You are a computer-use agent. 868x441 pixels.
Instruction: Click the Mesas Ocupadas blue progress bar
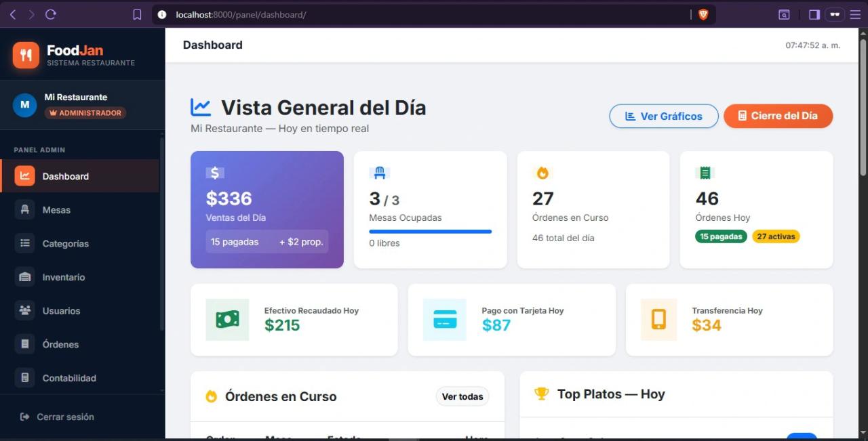click(x=431, y=232)
